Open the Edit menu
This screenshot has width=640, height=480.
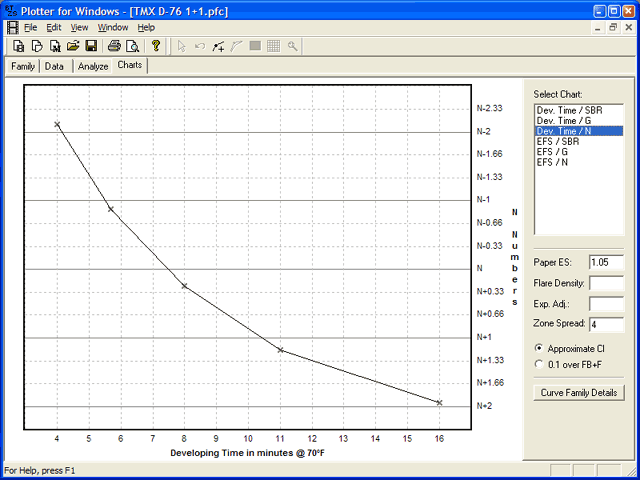[53, 27]
